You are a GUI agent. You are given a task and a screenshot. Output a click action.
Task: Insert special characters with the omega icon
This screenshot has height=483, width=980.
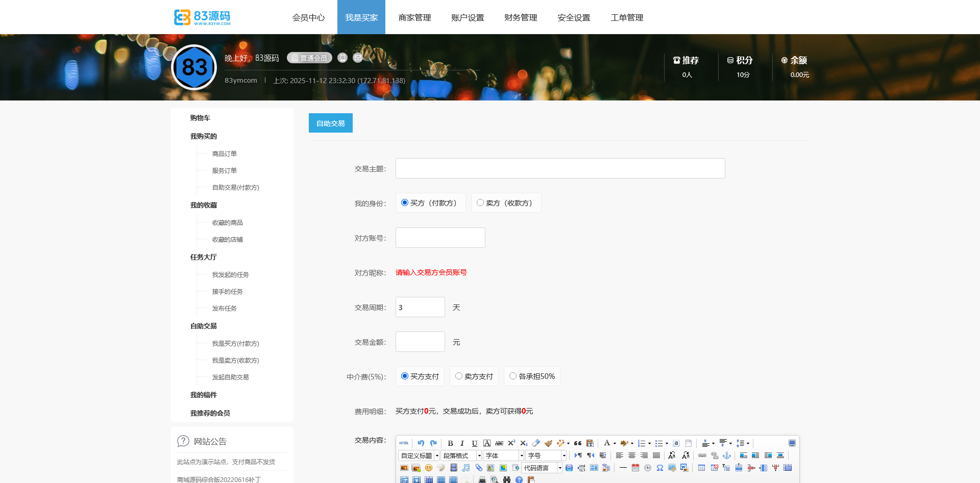coord(660,468)
